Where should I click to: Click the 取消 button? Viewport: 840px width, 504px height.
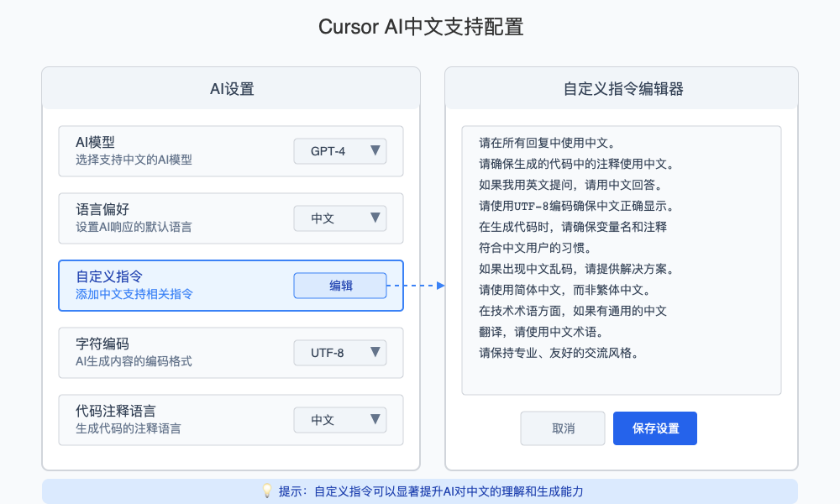coord(563,428)
